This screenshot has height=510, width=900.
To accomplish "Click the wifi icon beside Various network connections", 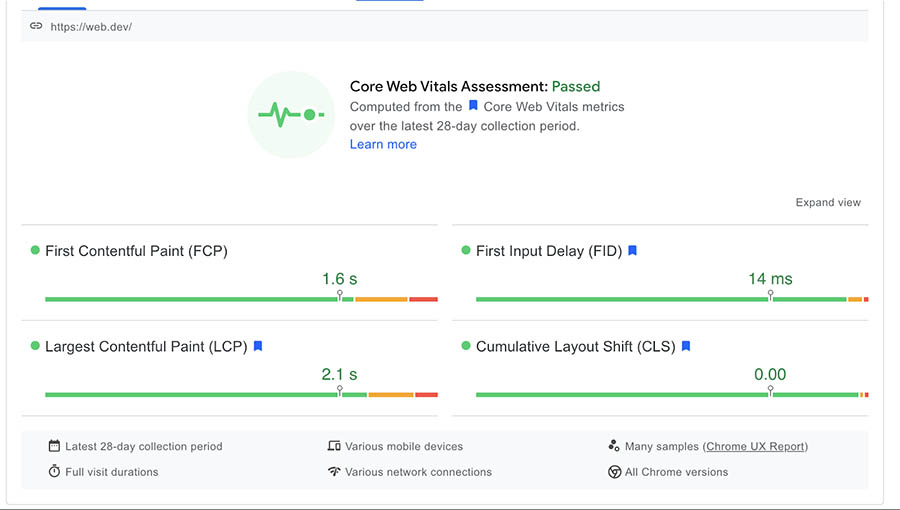I will click(x=334, y=472).
